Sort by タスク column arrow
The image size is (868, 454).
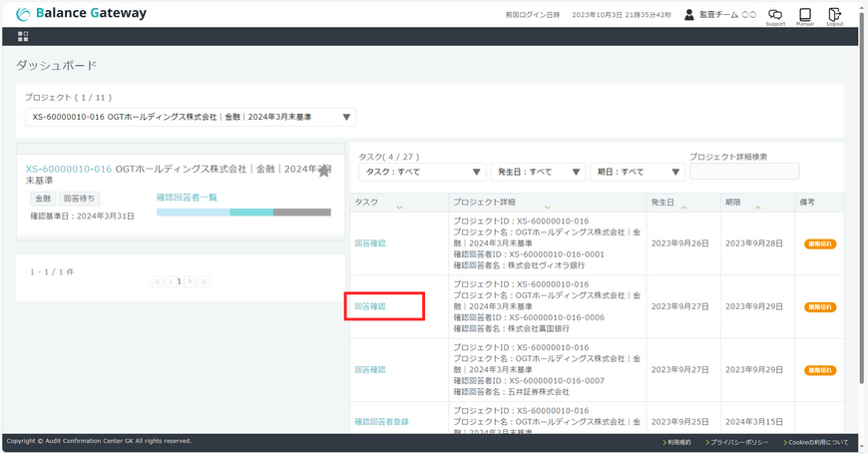(x=399, y=208)
